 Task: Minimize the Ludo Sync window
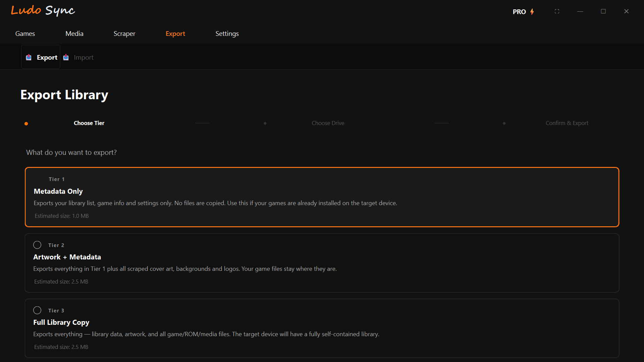(x=580, y=11)
